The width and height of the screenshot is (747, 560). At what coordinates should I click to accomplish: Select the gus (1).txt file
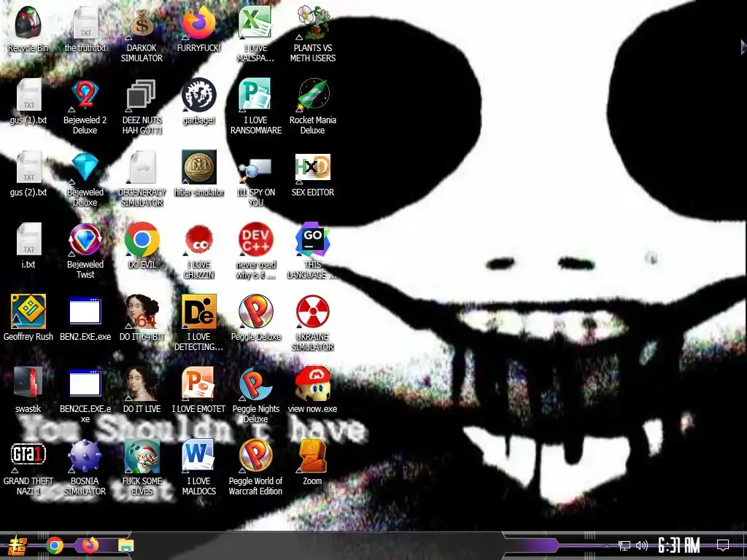click(x=28, y=96)
